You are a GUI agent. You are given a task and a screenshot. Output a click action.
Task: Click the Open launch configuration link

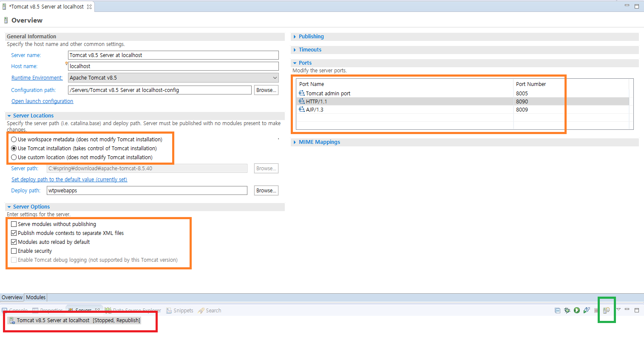coord(43,101)
